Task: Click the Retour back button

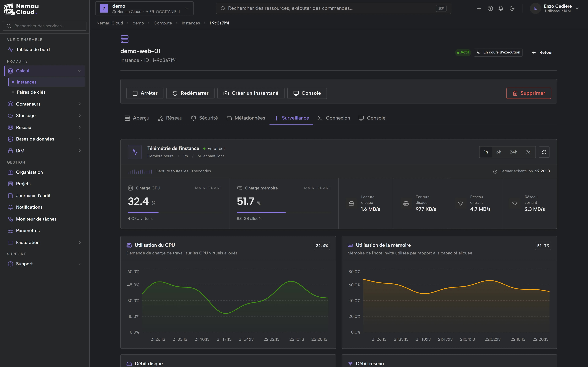Action: tap(542, 52)
